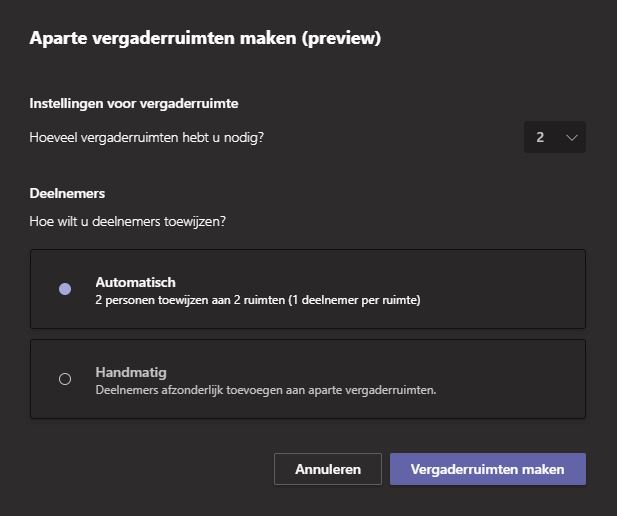This screenshot has width=617, height=516.
Task: Select the Handmatig radio button
Action: 65,379
